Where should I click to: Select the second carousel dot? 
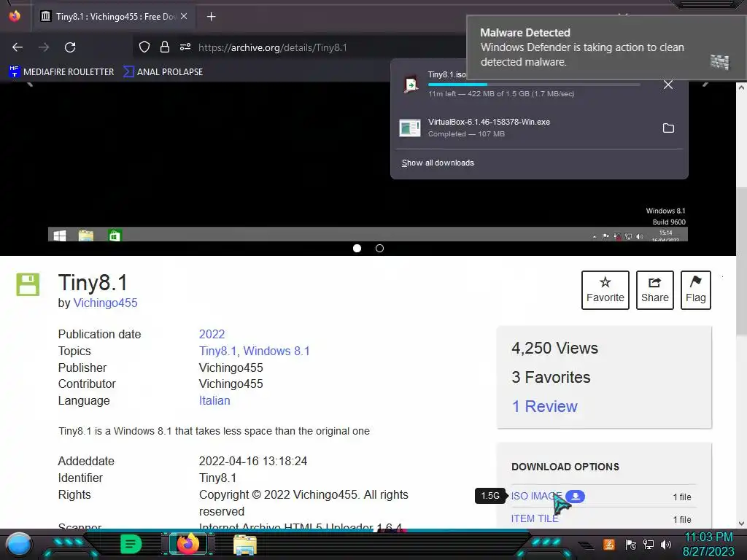pyautogui.click(x=379, y=248)
